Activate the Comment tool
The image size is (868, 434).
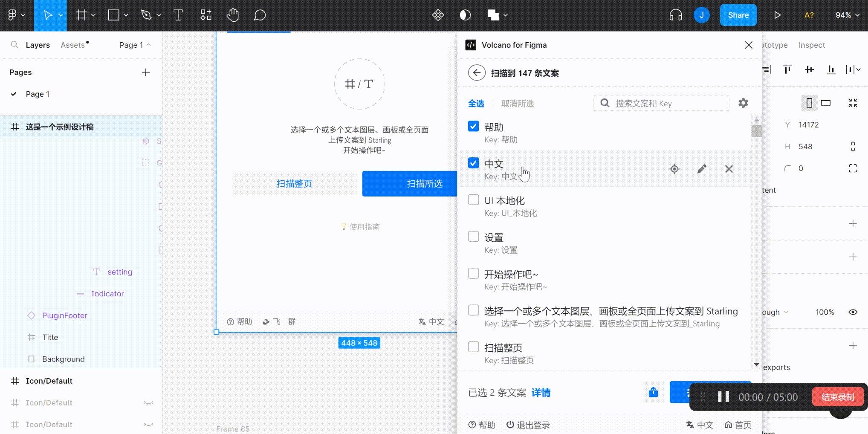click(x=260, y=15)
